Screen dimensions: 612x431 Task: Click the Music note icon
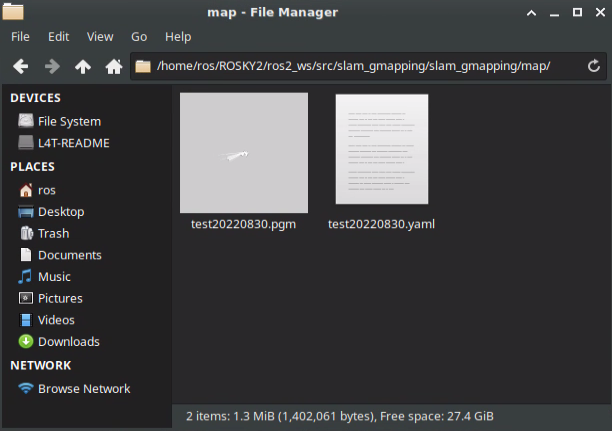point(25,276)
